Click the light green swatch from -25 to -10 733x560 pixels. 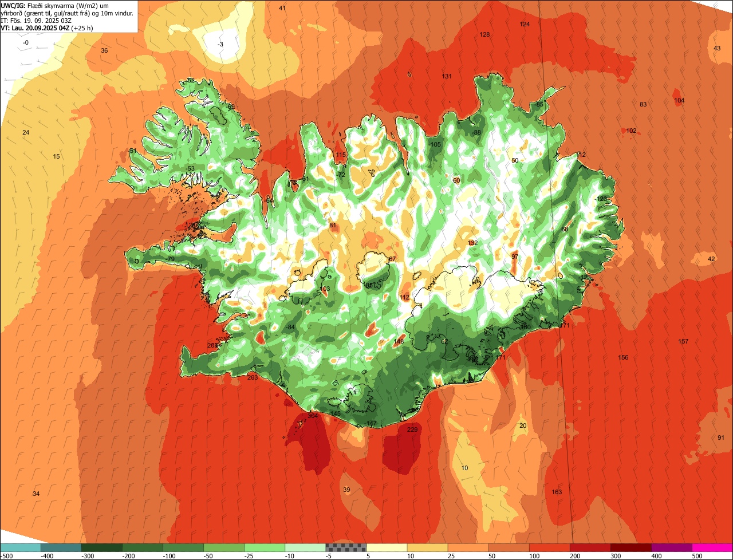(265, 547)
